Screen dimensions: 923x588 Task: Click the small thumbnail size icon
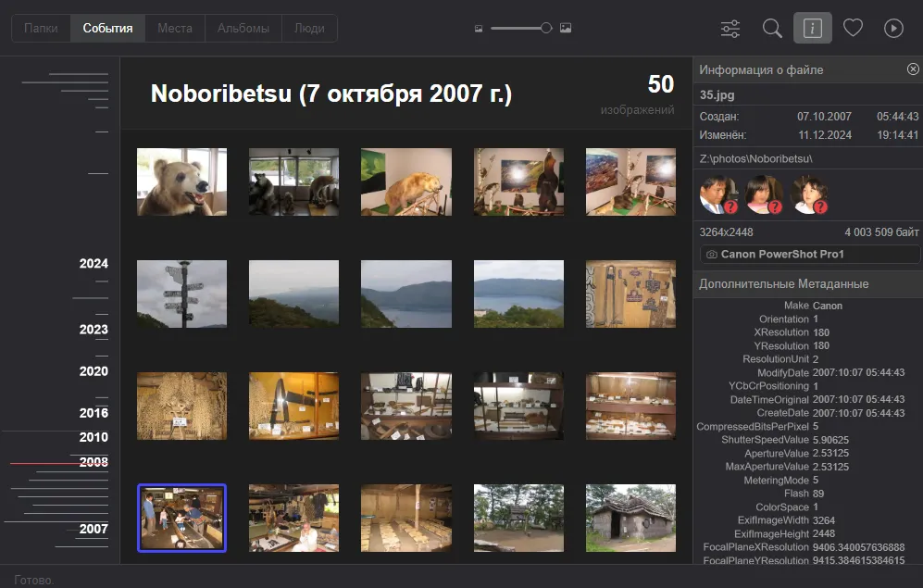479,29
